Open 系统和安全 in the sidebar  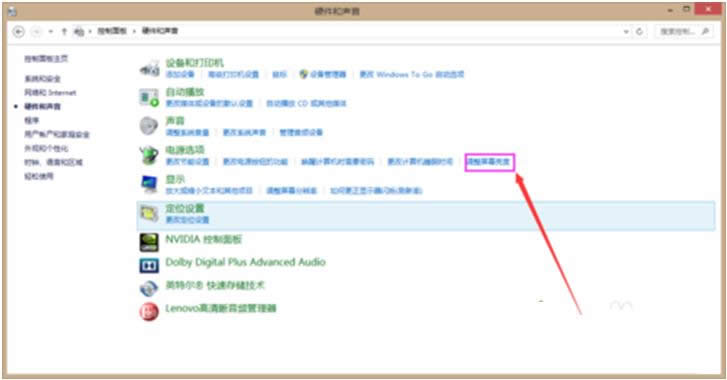(42, 79)
